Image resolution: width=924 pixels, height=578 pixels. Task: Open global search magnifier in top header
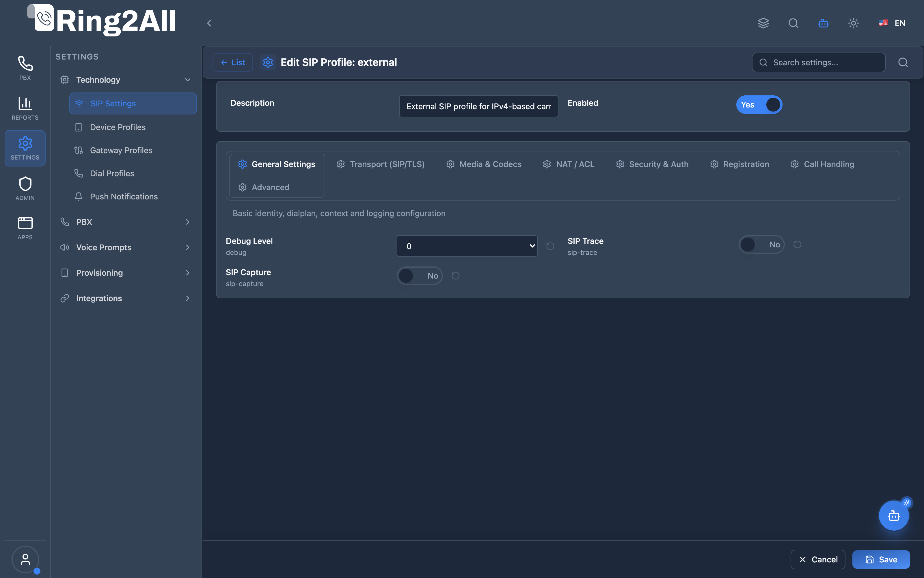tap(793, 23)
